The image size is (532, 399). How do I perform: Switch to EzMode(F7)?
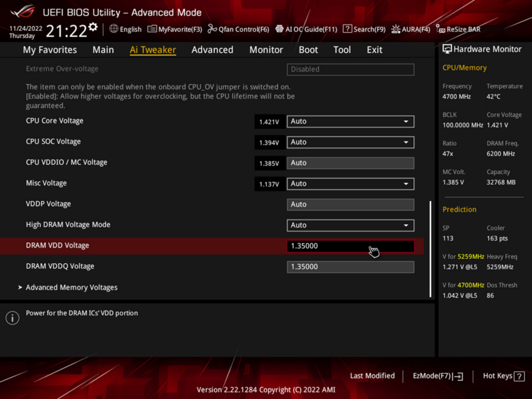(x=438, y=376)
